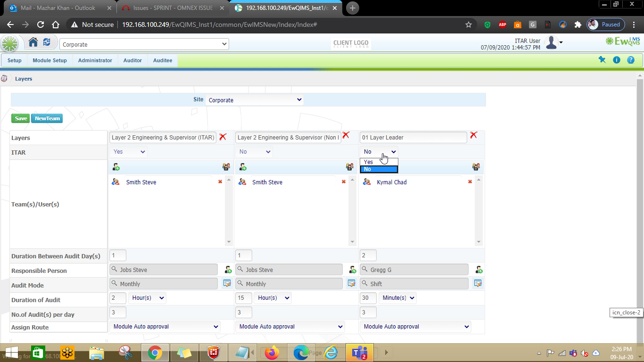Open the help question mark icon
Image resolution: width=644 pixels, height=362 pixels.
(x=631, y=60)
